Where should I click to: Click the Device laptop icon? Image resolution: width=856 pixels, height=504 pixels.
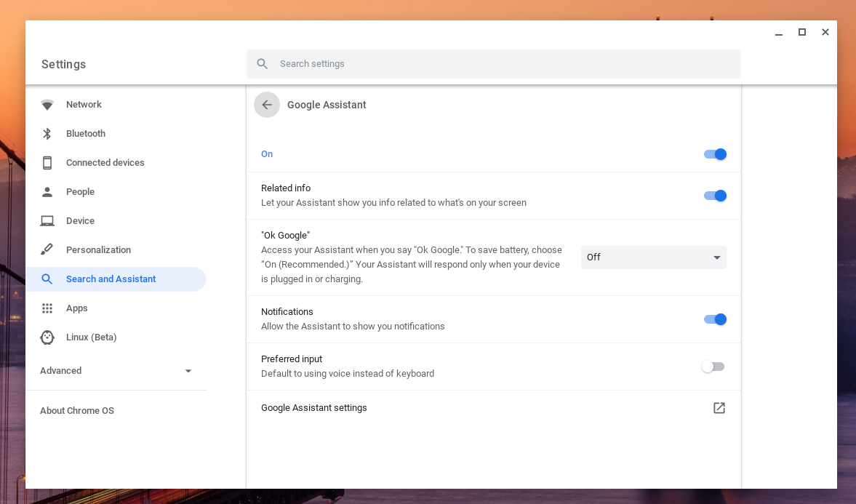tap(47, 221)
